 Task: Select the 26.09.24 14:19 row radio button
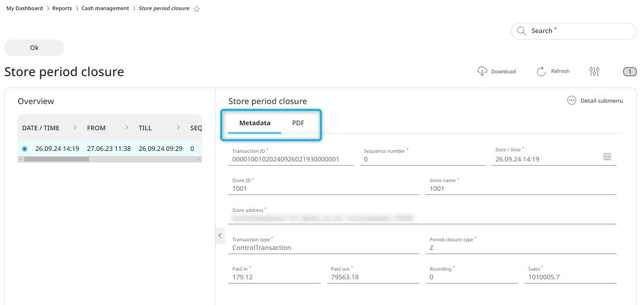click(x=25, y=149)
